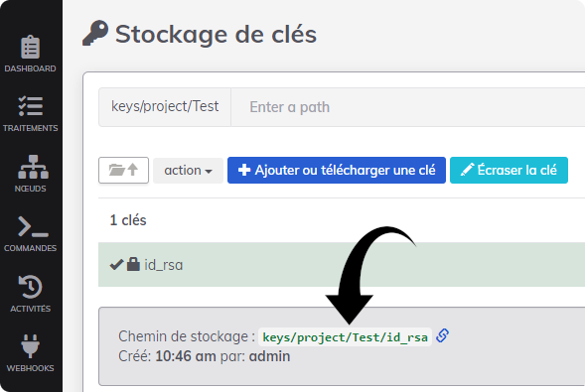The image size is (585, 392).
Task: Open the Activités history icon
Action: [x=30, y=287]
